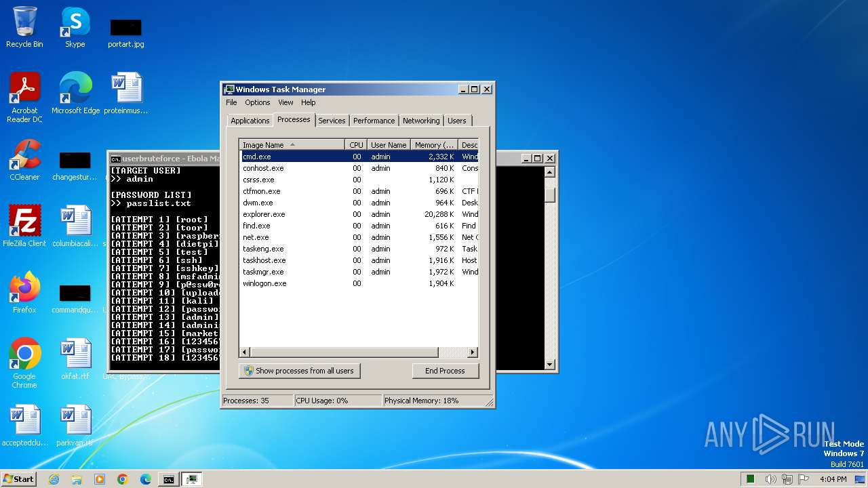Click the volume tray icon
The height and width of the screenshot is (488, 868).
(x=770, y=479)
